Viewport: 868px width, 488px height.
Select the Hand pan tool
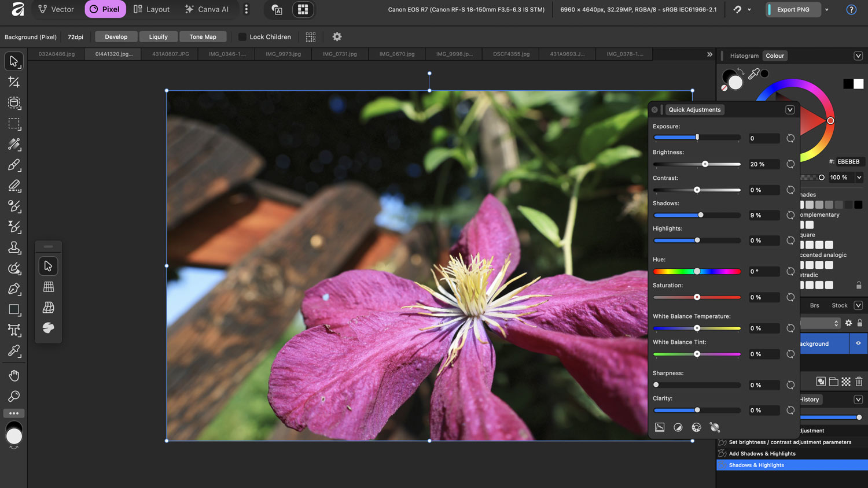click(14, 376)
